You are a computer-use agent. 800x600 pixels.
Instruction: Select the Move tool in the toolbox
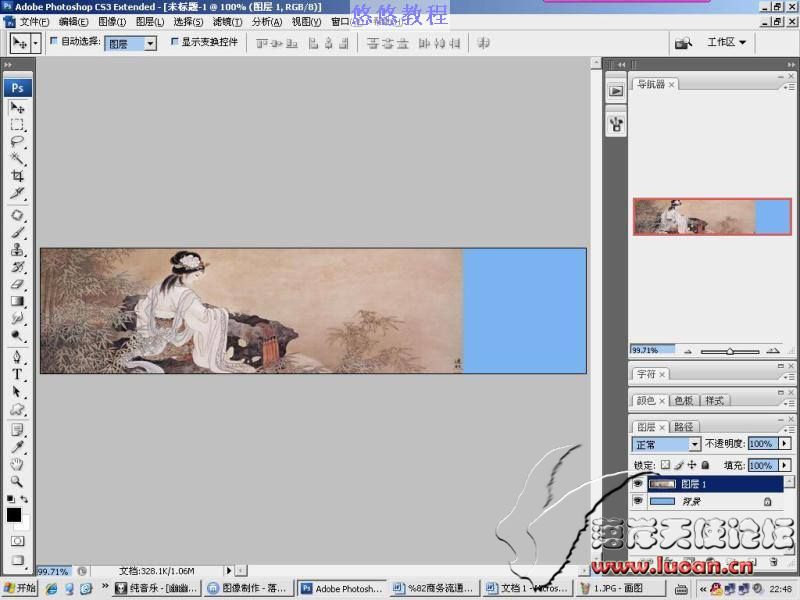click(17, 108)
